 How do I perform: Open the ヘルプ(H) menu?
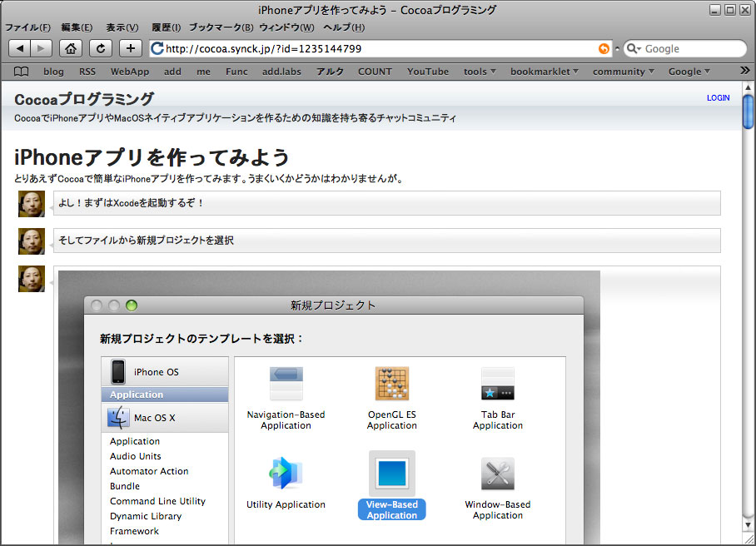coord(344,27)
